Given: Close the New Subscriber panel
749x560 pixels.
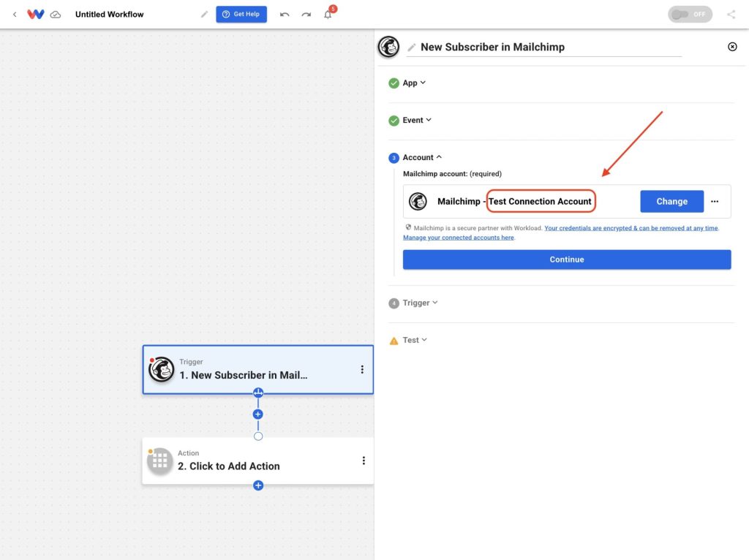Looking at the screenshot, I should [731, 47].
